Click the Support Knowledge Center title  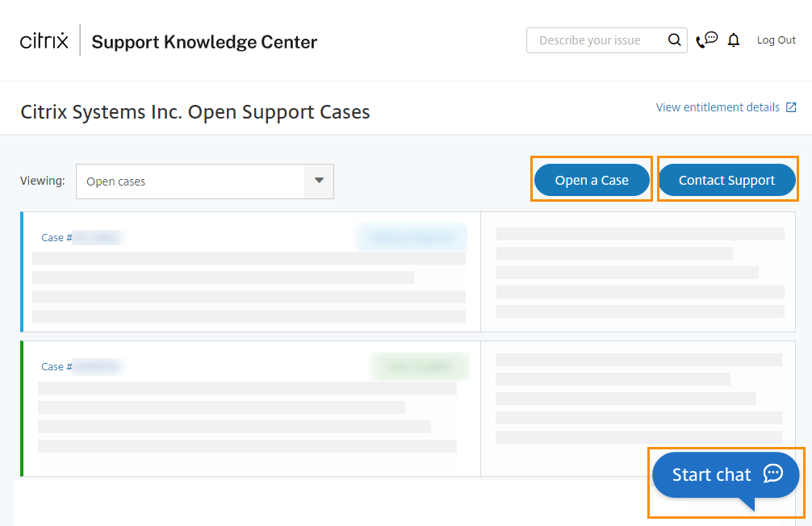pyautogui.click(x=204, y=41)
